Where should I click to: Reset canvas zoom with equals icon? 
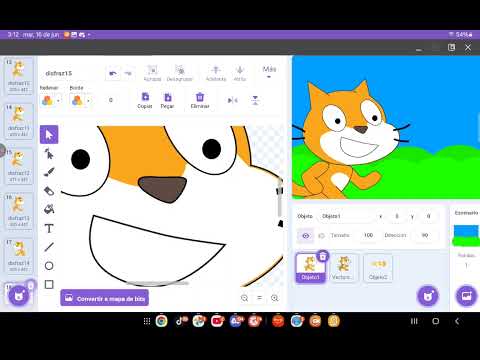(260, 298)
